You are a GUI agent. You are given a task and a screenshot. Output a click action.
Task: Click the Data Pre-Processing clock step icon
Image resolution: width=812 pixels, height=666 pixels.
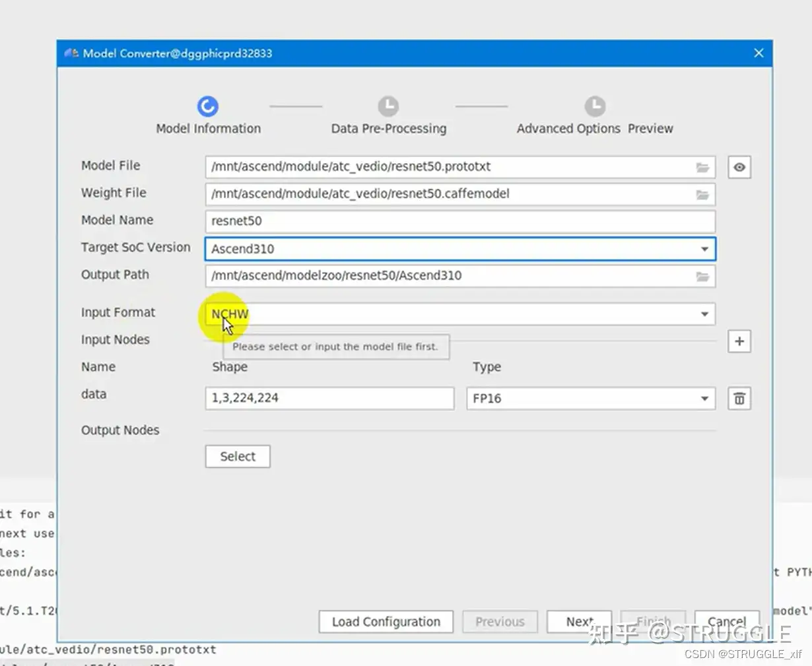click(x=388, y=106)
